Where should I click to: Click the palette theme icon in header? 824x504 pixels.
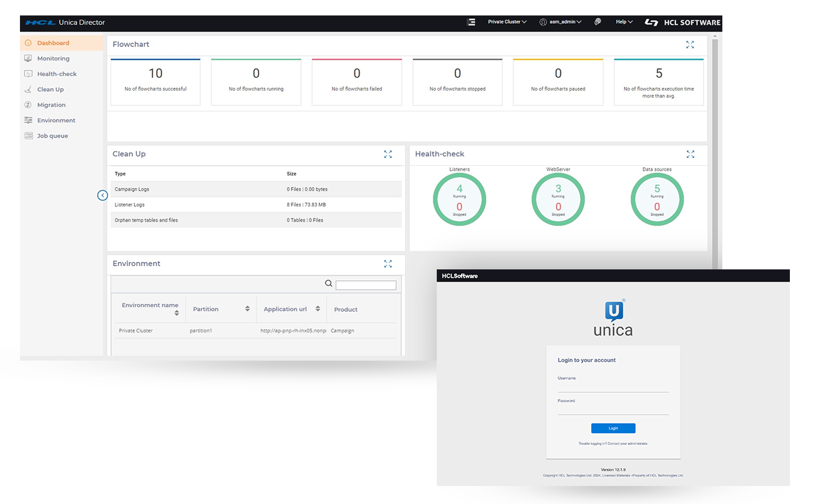[x=598, y=22]
